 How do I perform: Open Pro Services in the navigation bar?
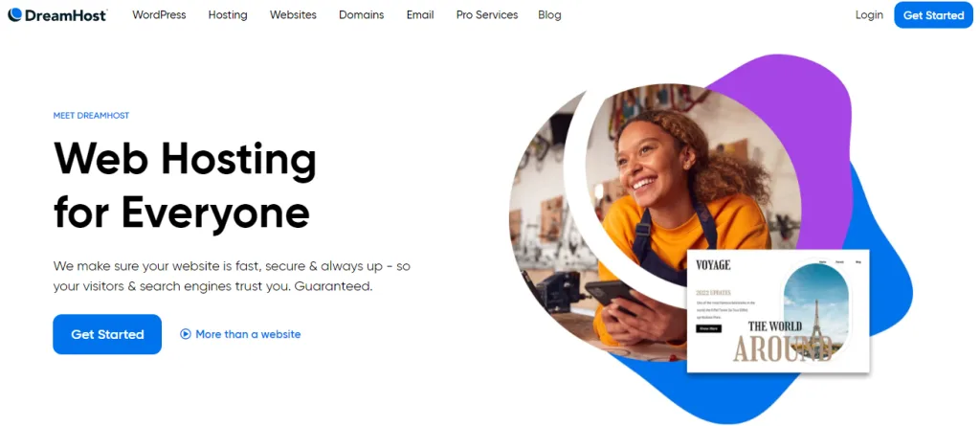tap(487, 14)
